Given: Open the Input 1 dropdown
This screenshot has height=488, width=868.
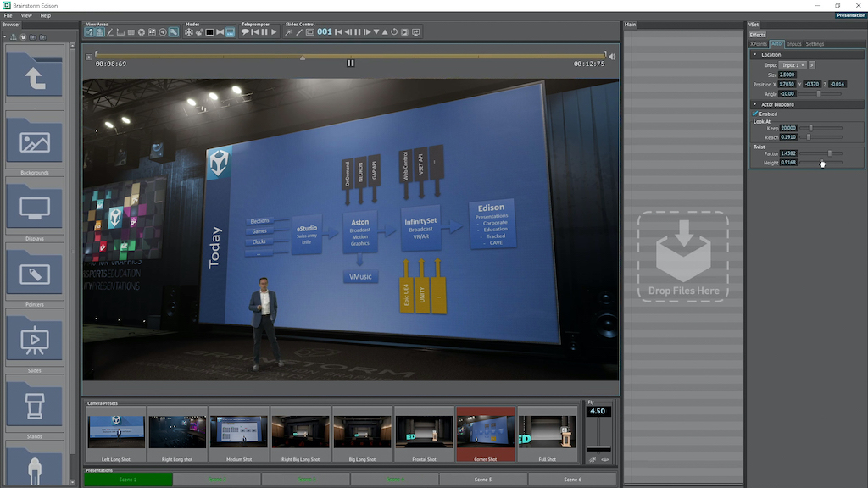Looking at the screenshot, I should tap(793, 64).
